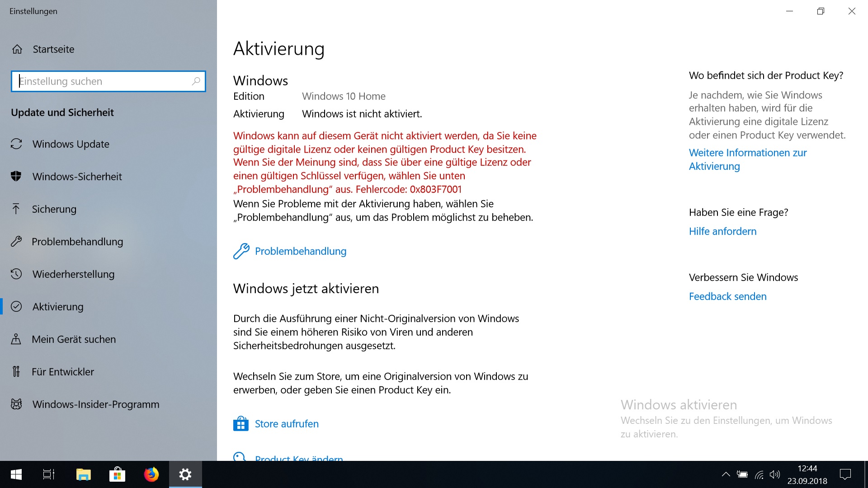The height and width of the screenshot is (488, 868).
Task: Open Firefox from the taskbar
Action: tap(151, 474)
